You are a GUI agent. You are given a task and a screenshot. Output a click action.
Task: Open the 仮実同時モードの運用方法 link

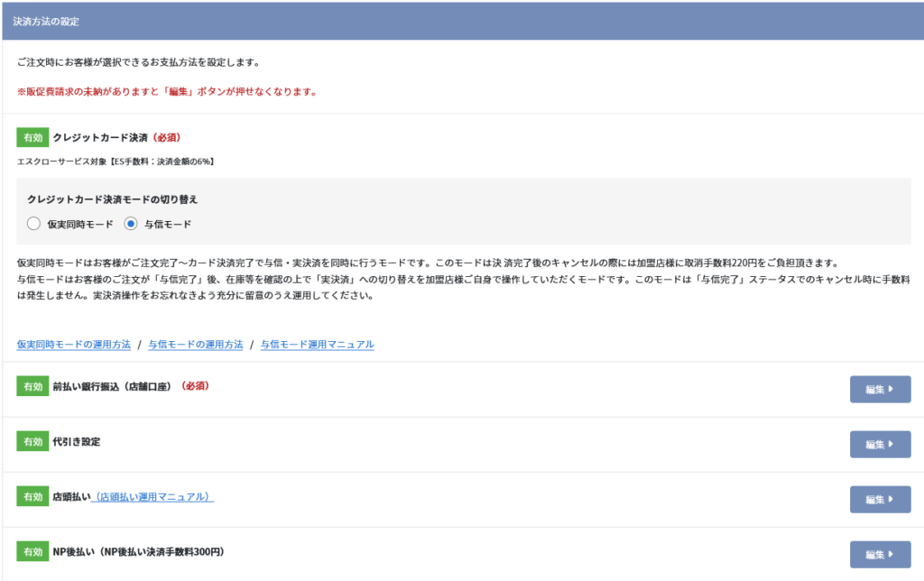tap(74, 345)
